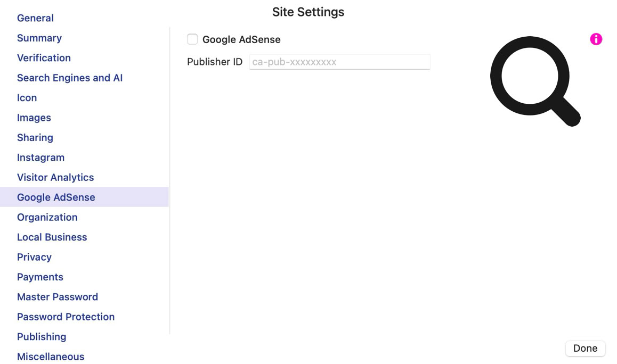Switch to Master Password settings

click(x=58, y=297)
